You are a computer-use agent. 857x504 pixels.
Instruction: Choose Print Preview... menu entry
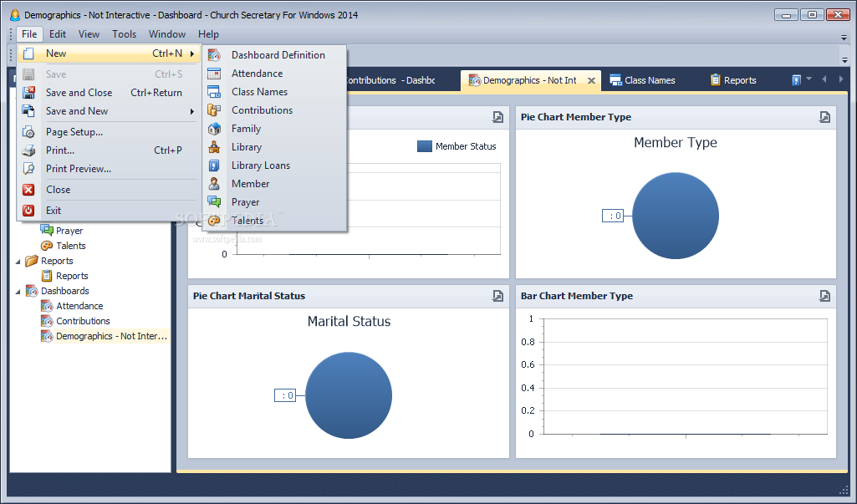coord(108,169)
